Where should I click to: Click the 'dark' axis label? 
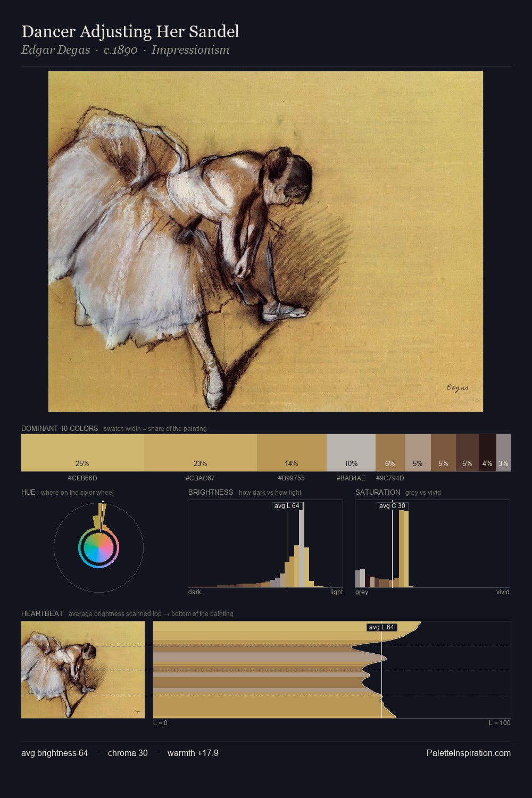click(195, 592)
